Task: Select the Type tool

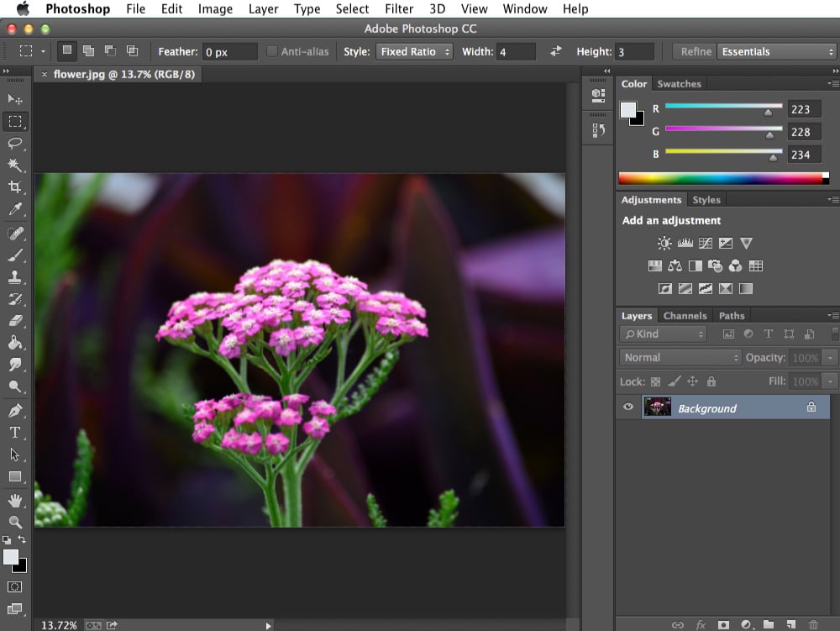Action: [x=15, y=433]
